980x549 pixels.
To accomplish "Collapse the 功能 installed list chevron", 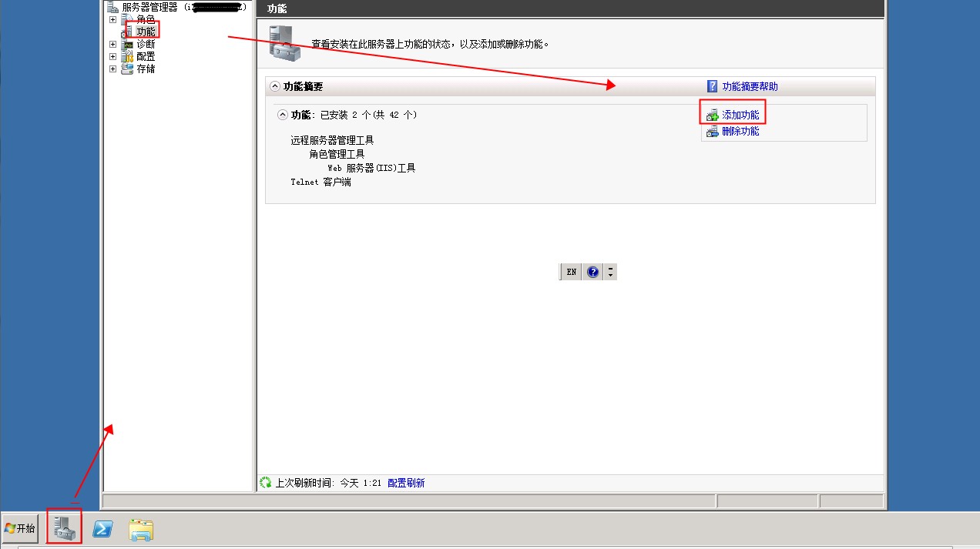I will (x=283, y=115).
